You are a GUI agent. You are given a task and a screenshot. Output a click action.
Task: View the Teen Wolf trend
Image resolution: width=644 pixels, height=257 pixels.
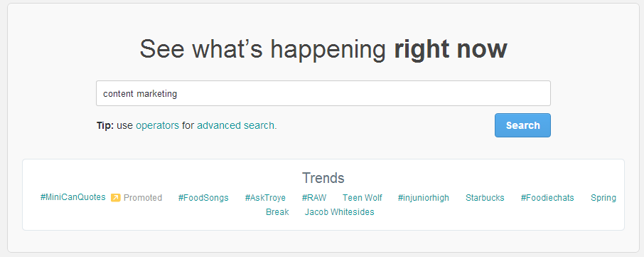click(x=363, y=198)
